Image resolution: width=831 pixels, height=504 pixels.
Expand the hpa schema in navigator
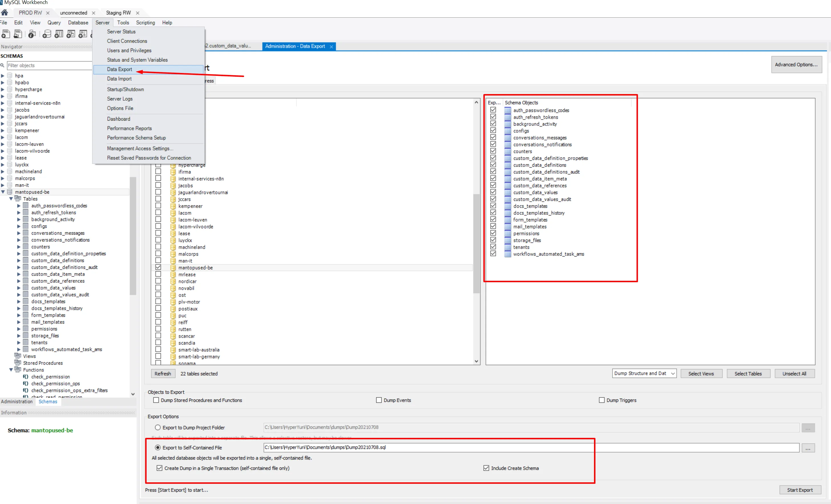[3, 76]
